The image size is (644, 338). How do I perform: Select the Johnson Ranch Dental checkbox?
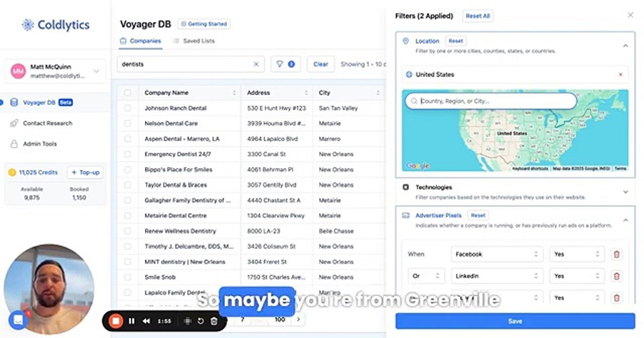click(128, 108)
